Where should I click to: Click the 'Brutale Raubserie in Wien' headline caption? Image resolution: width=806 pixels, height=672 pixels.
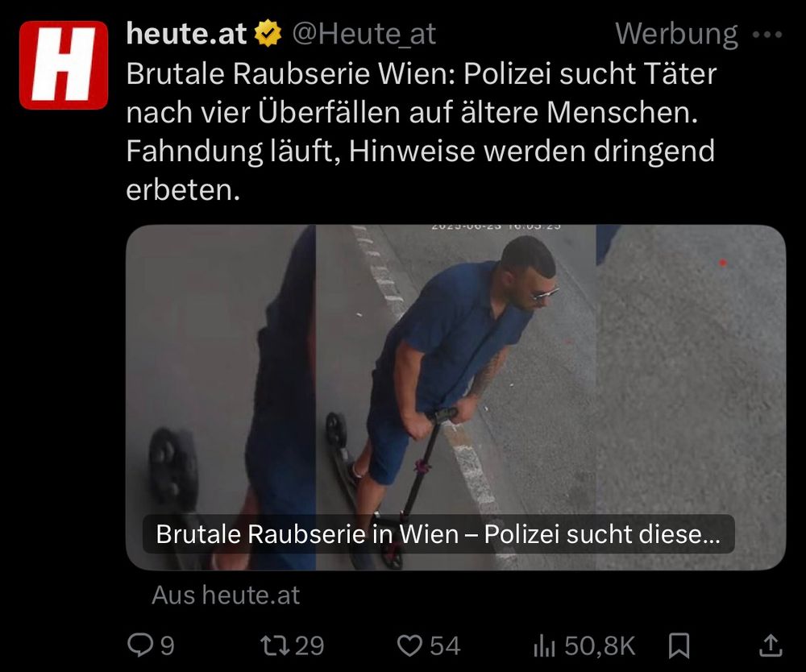pyautogui.click(x=438, y=534)
